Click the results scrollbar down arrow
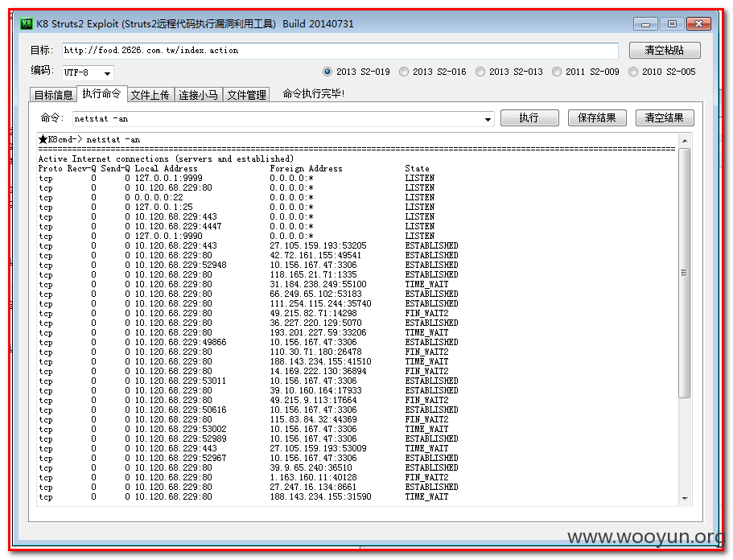Screen dimensions: 733x560 (685, 498)
